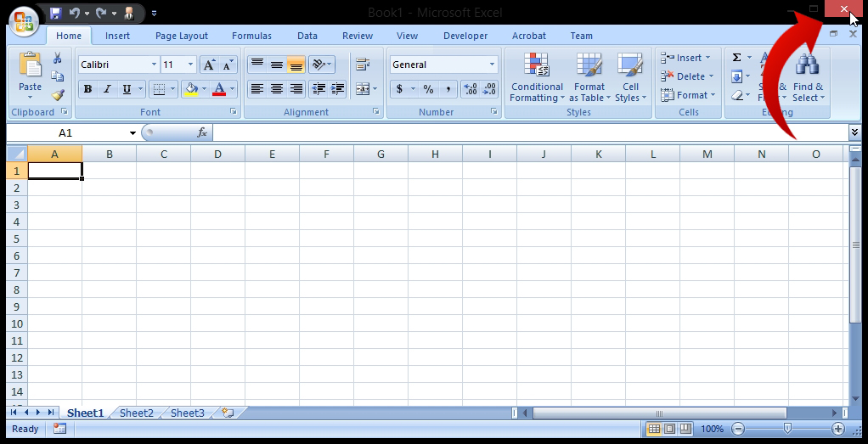The width and height of the screenshot is (868, 444).
Task: Click the Delete cells button
Action: click(x=688, y=76)
